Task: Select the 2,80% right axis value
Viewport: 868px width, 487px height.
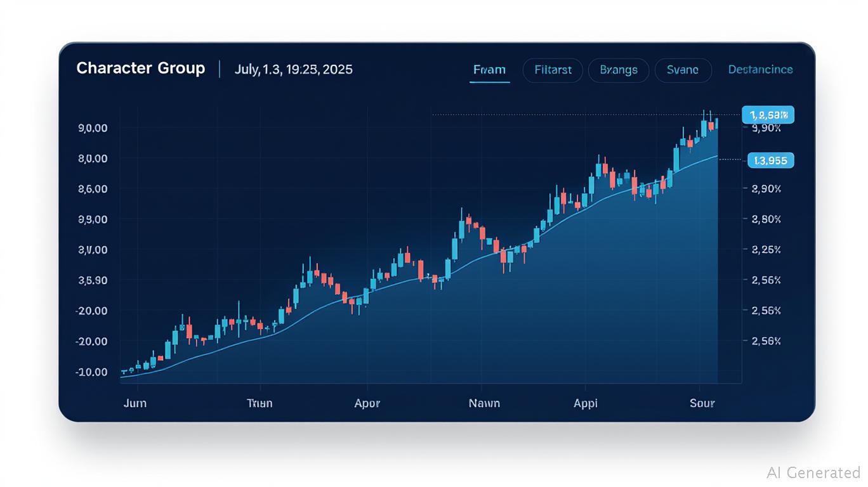Action: [766, 219]
